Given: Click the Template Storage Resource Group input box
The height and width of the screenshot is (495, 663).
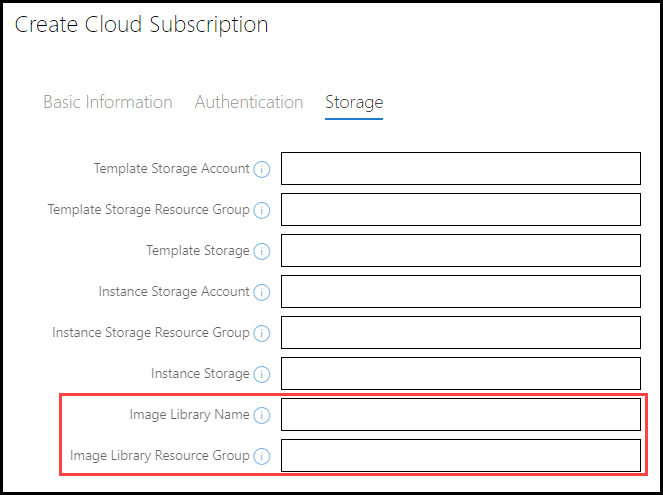Looking at the screenshot, I should point(460,210).
